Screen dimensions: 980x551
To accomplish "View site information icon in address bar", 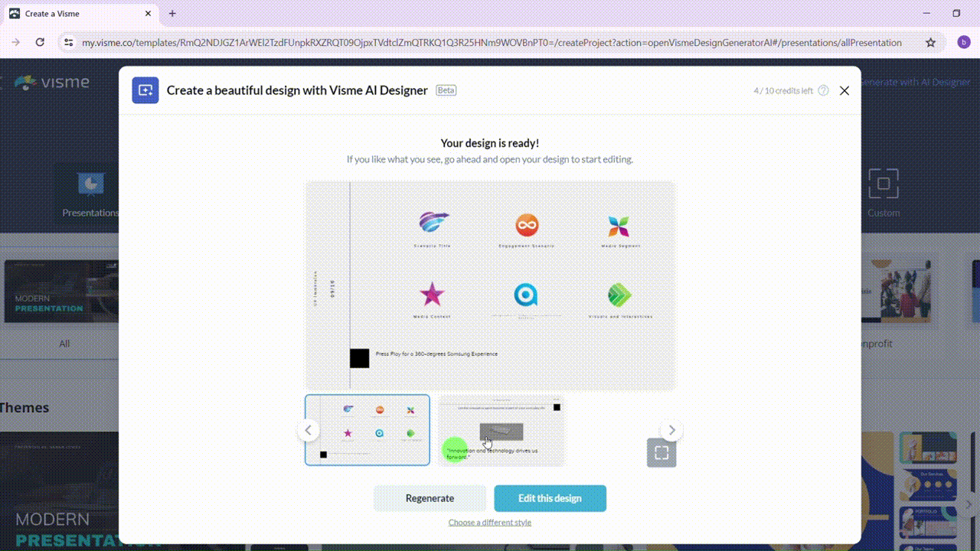I will [x=68, y=43].
